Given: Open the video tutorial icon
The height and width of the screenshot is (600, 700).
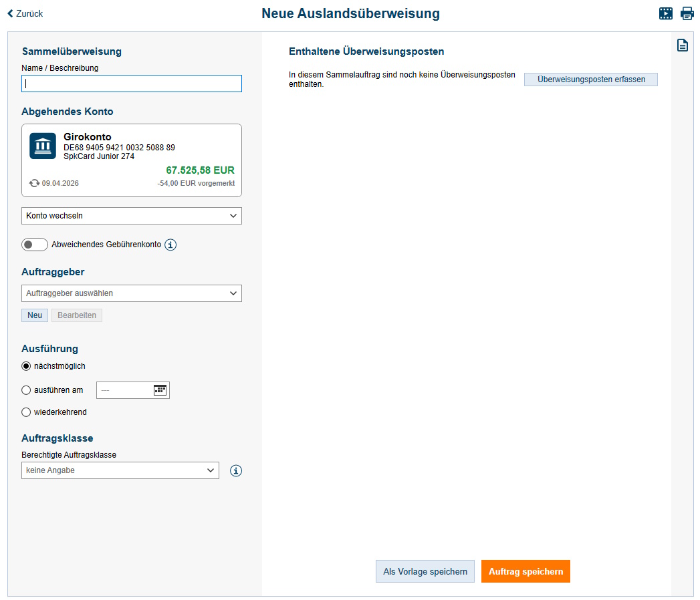Looking at the screenshot, I should (665, 13).
